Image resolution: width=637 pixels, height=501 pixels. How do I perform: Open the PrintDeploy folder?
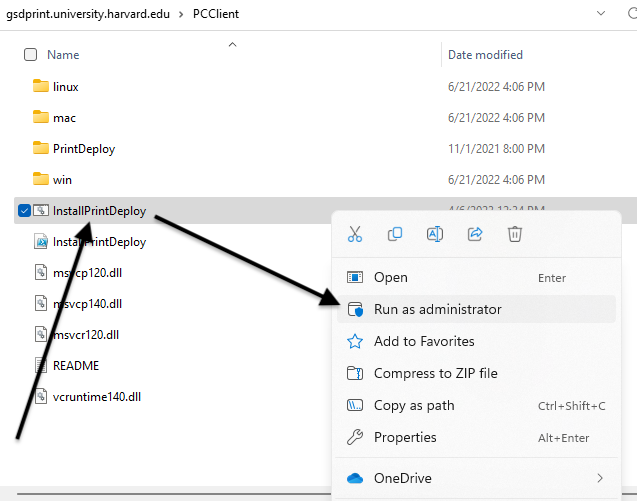[83, 149]
